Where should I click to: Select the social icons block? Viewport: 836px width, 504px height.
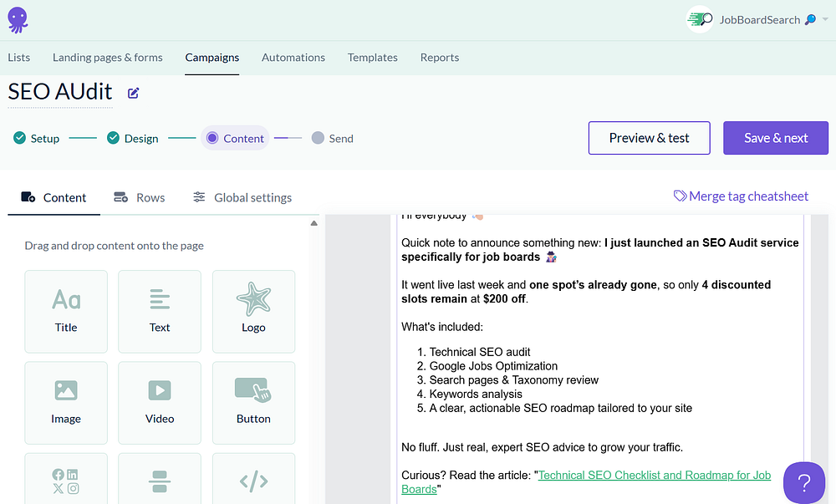click(x=66, y=481)
